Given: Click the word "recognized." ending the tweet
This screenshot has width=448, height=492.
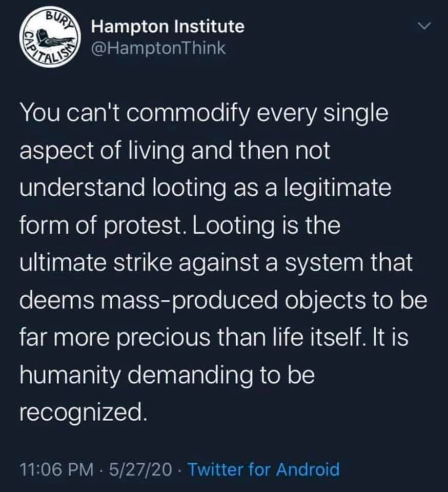Looking at the screenshot, I should coord(83,413).
